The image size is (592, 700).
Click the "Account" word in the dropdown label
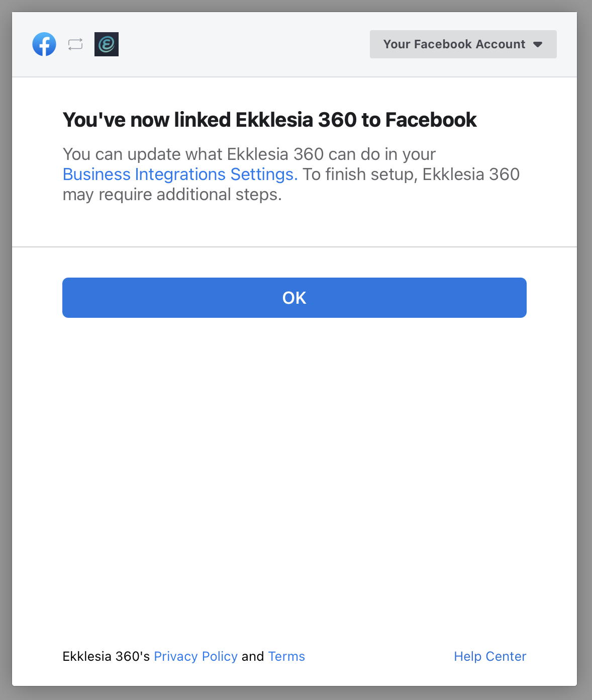click(501, 44)
